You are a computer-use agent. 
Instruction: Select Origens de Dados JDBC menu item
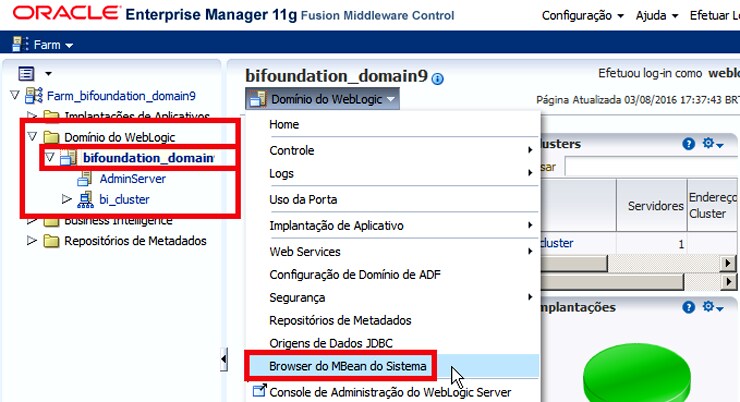click(x=393, y=343)
